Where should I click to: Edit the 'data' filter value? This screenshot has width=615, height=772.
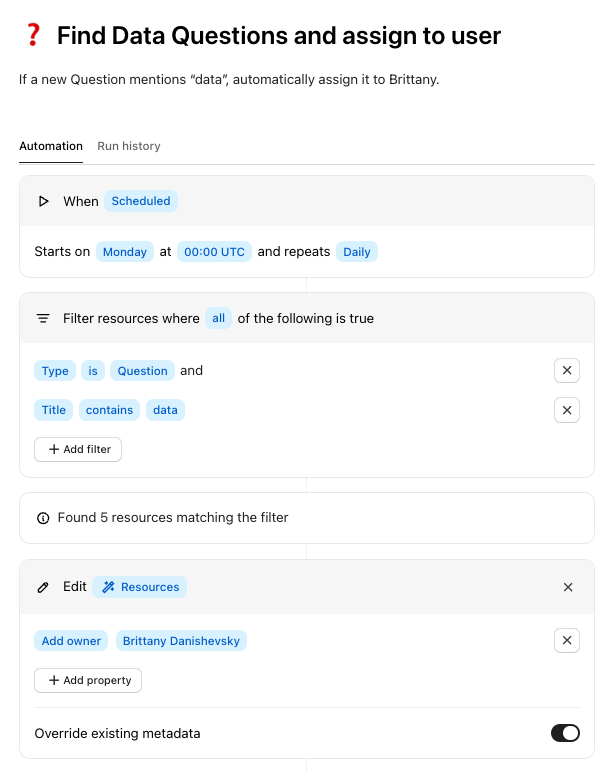coord(165,410)
